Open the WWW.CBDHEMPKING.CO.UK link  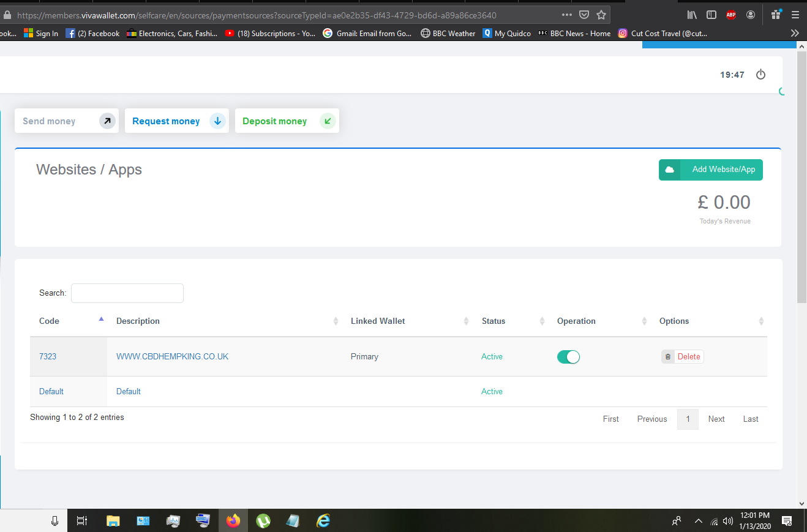(172, 356)
